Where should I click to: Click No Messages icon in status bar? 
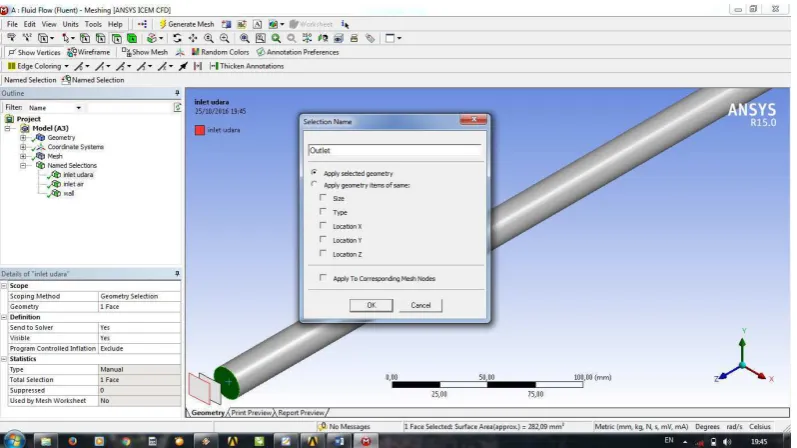pos(323,427)
